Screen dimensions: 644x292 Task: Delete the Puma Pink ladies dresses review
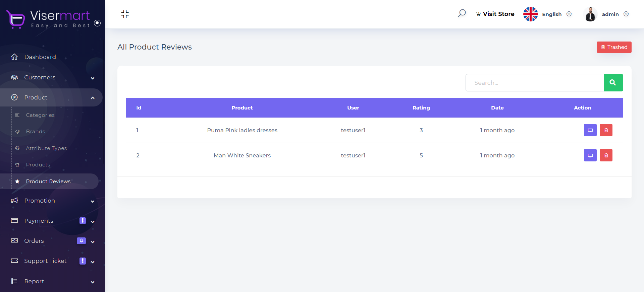point(606,130)
